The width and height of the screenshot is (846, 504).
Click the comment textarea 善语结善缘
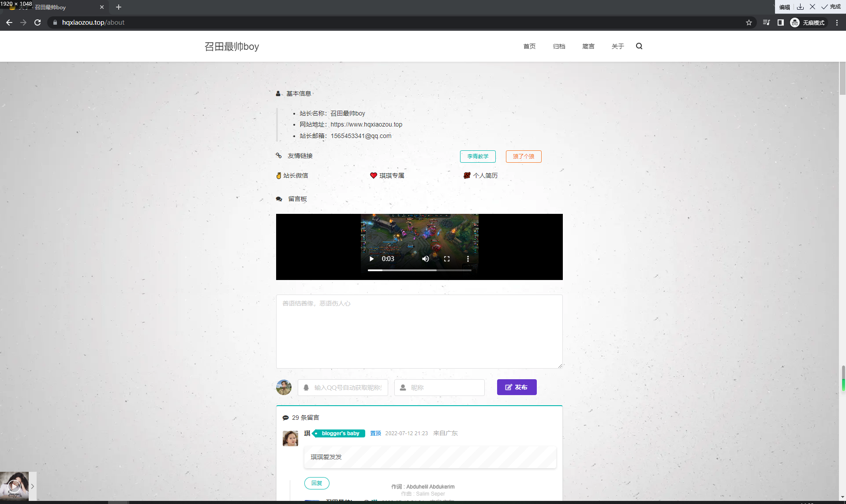(x=419, y=331)
